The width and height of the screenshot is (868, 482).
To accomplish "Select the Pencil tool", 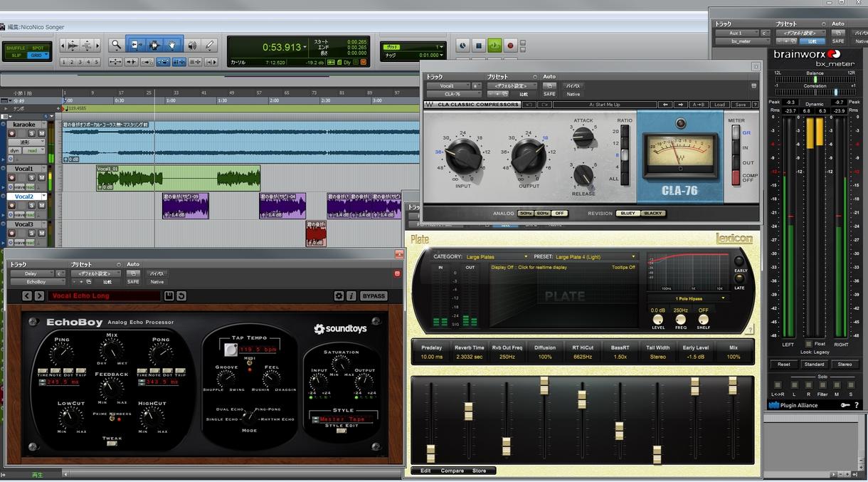I will point(210,46).
